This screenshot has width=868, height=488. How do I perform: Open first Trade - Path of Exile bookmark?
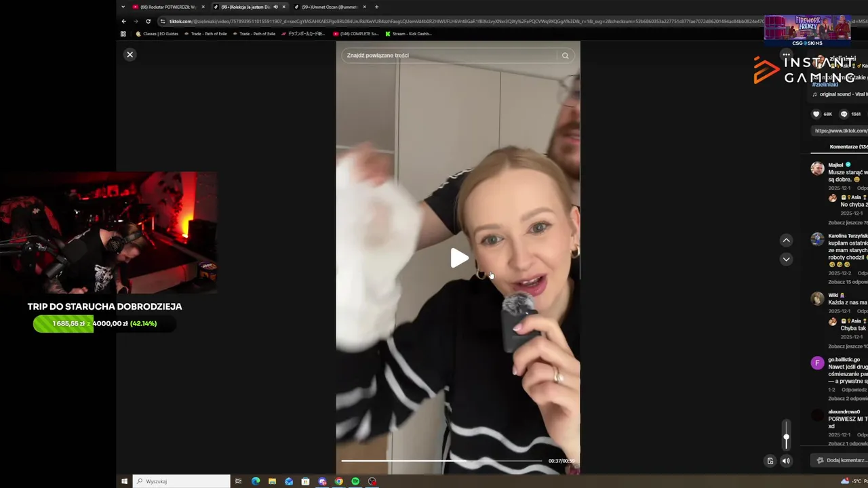[x=205, y=33]
